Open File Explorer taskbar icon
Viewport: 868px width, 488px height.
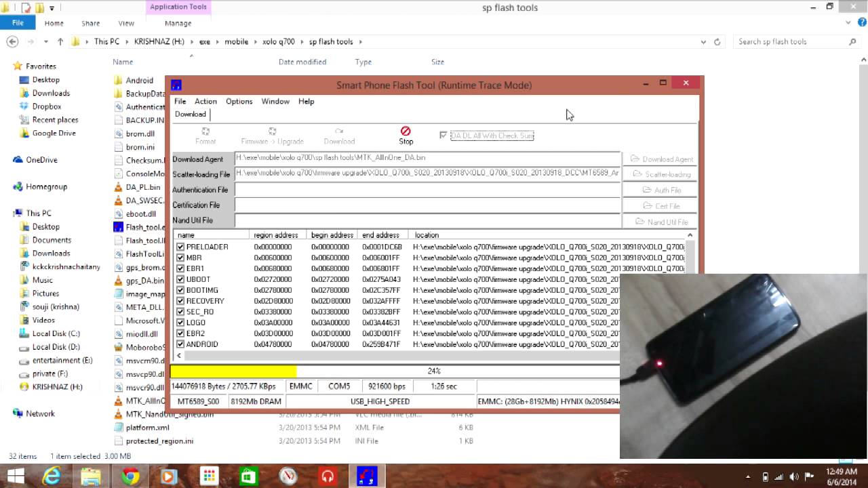click(x=91, y=476)
